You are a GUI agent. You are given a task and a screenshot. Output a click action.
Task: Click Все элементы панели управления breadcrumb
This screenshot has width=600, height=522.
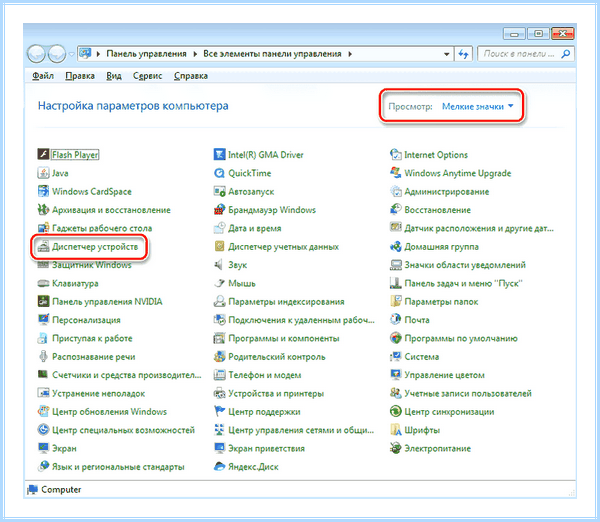tap(272, 54)
